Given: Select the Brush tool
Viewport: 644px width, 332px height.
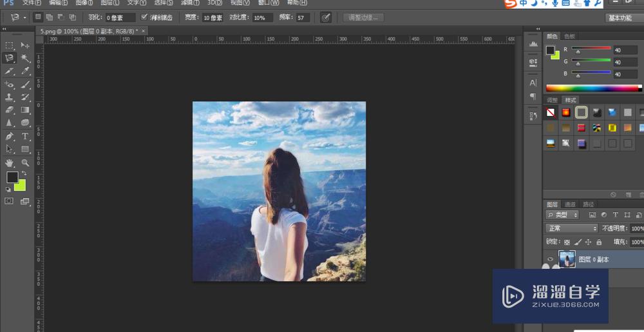Looking at the screenshot, I should [25, 84].
